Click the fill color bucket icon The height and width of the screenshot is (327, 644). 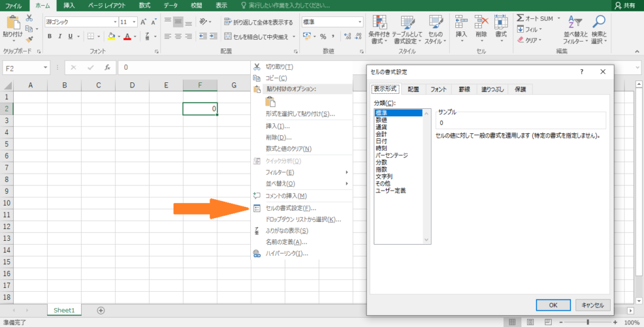point(111,36)
